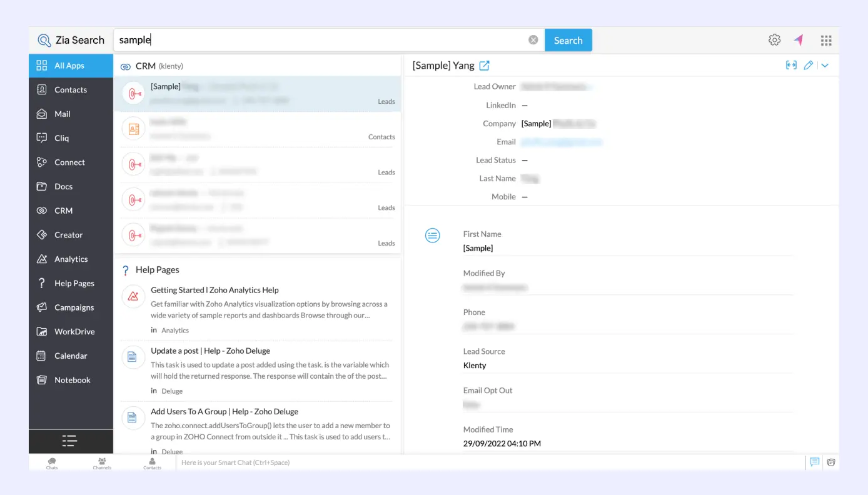Open Cliq in the sidebar

click(71, 138)
